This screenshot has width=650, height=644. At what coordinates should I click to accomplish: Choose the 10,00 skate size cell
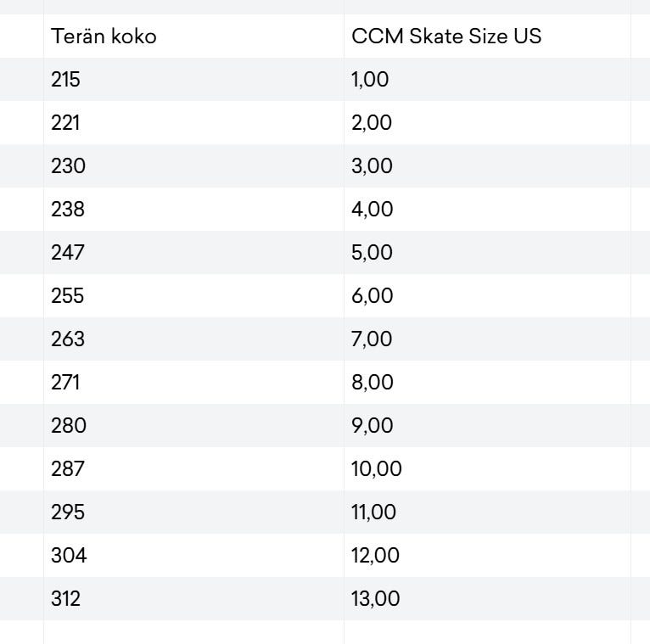pos(376,469)
